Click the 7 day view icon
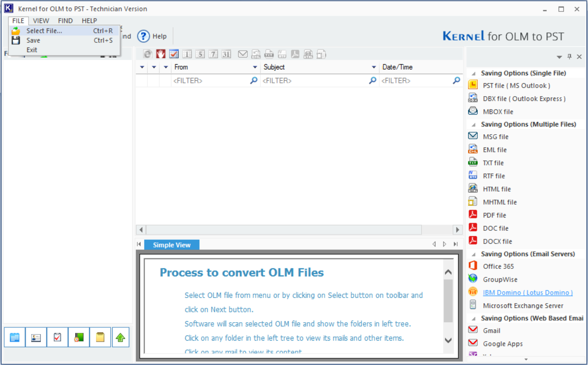Screen dimensions: 588x365 click(213, 54)
